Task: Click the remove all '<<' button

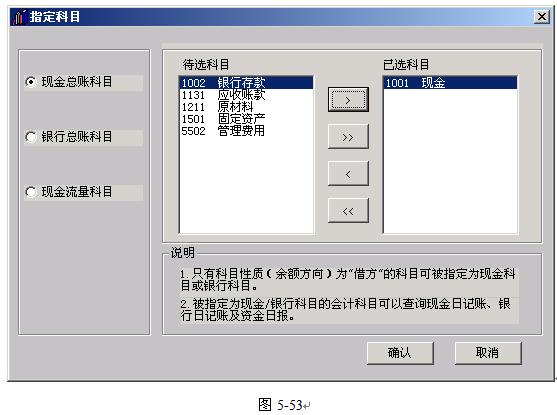Action: coord(348,211)
